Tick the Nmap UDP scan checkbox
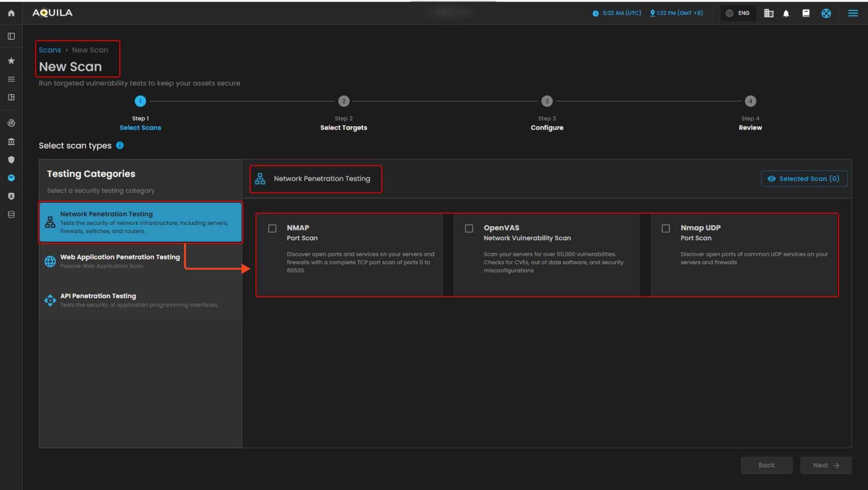 666,228
